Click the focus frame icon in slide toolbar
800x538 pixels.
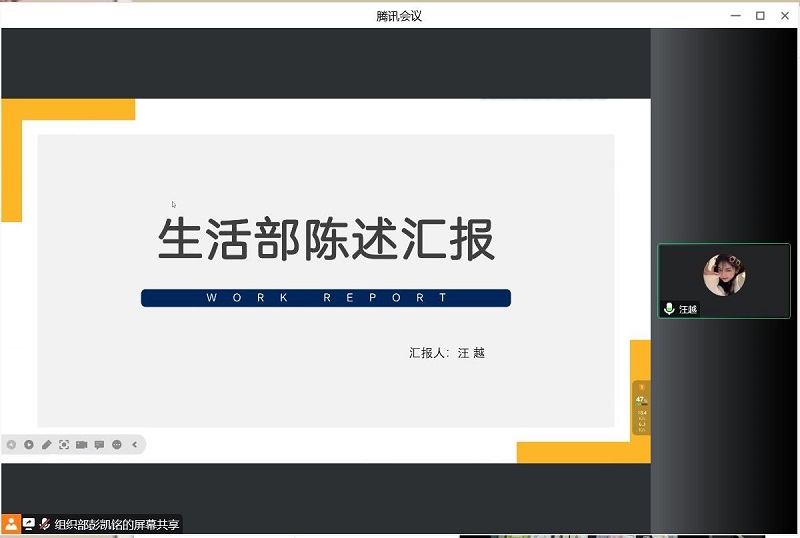click(x=64, y=444)
